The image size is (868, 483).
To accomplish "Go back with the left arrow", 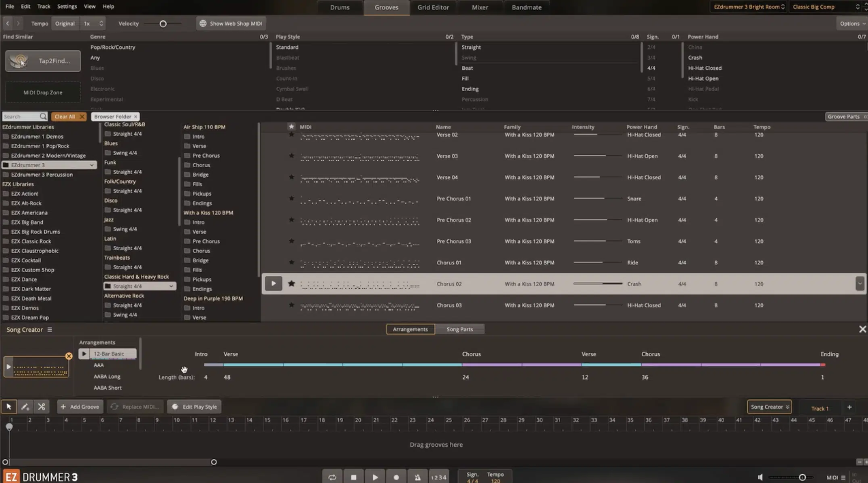I will click(x=7, y=23).
